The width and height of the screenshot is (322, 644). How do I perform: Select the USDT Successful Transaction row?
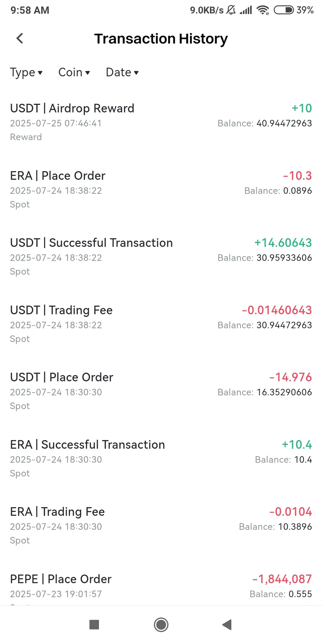point(161,257)
